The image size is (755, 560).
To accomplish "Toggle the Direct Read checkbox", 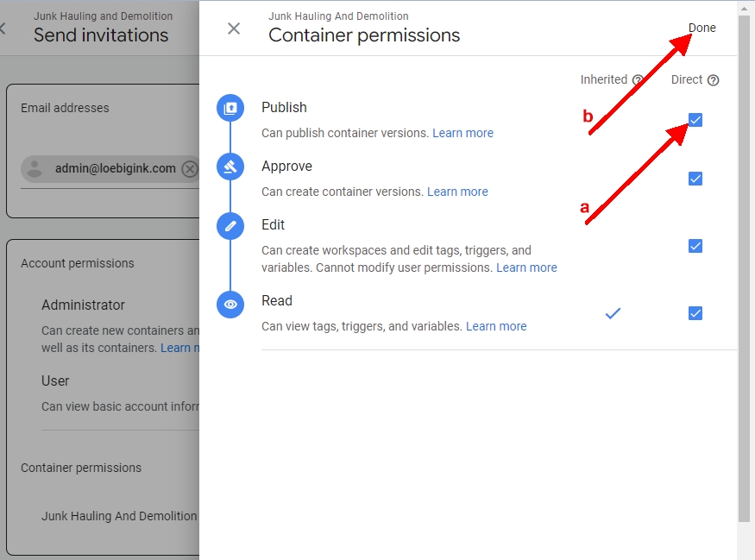I will [695, 313].
